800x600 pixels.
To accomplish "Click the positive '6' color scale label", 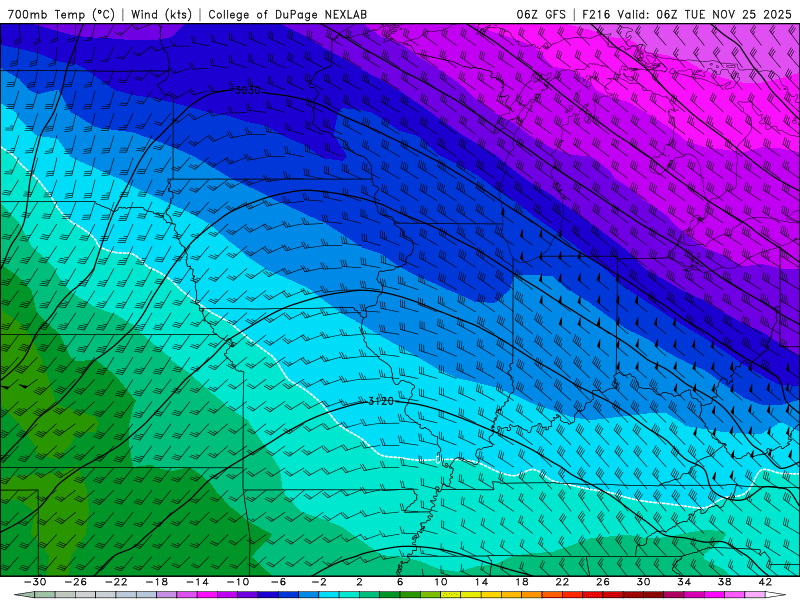I will [400, 582].
